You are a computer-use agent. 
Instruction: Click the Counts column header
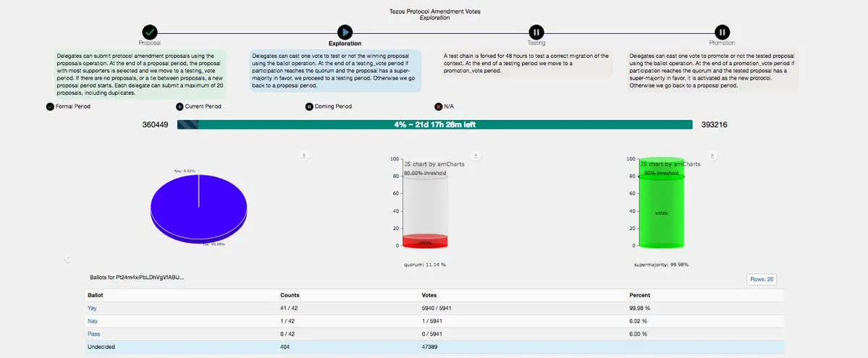tap(290, 296)
